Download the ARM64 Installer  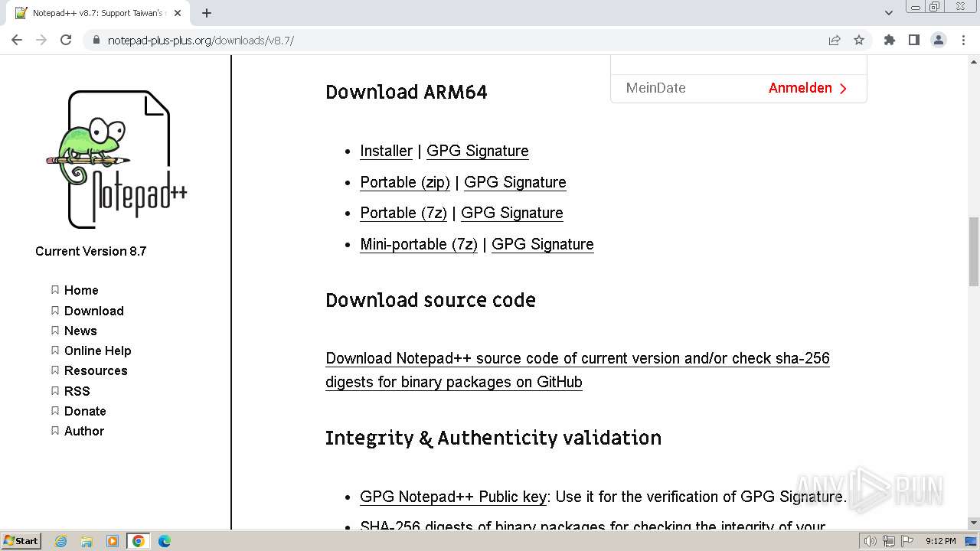pyautogui.click(x=386, y=151)
